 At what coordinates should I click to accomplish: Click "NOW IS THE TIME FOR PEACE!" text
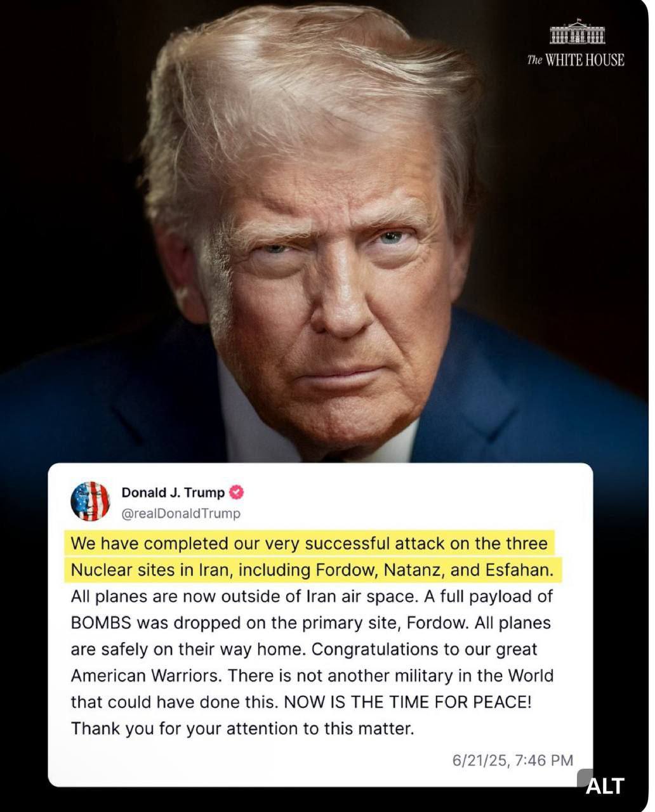[x=407, y=702]
